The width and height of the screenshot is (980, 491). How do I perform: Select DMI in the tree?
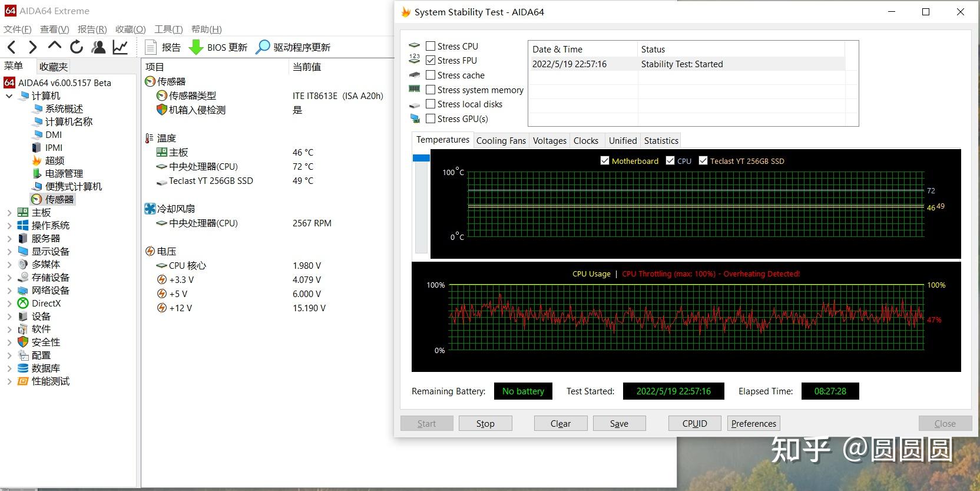click(54, 134)
